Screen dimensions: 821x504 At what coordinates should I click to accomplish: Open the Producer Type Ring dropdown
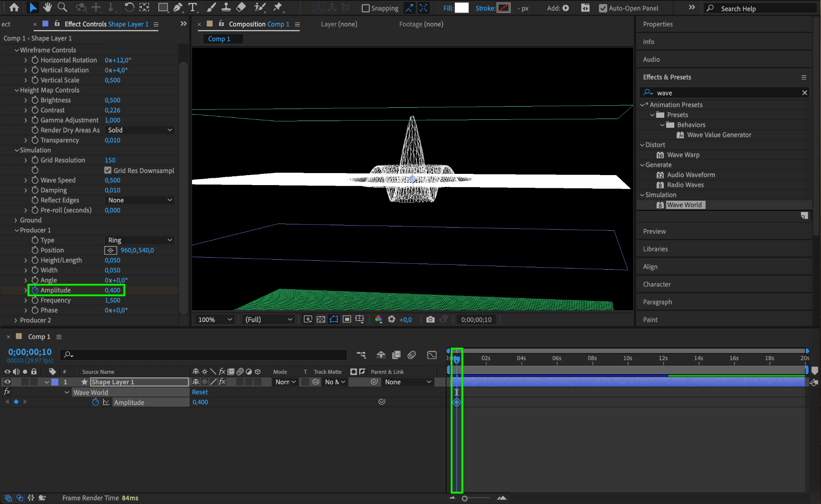(140, 240)
